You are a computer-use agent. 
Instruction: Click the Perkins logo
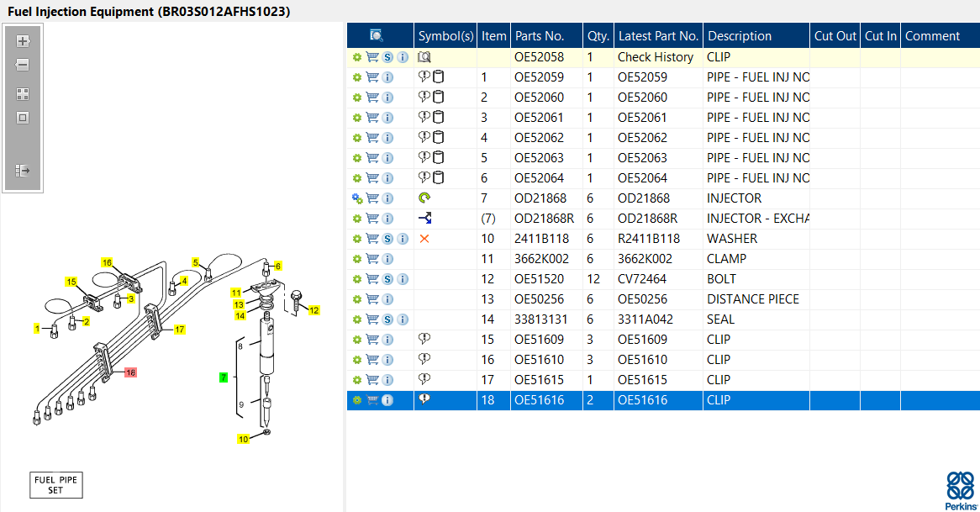pyautogui.click(x=960, y=490)
